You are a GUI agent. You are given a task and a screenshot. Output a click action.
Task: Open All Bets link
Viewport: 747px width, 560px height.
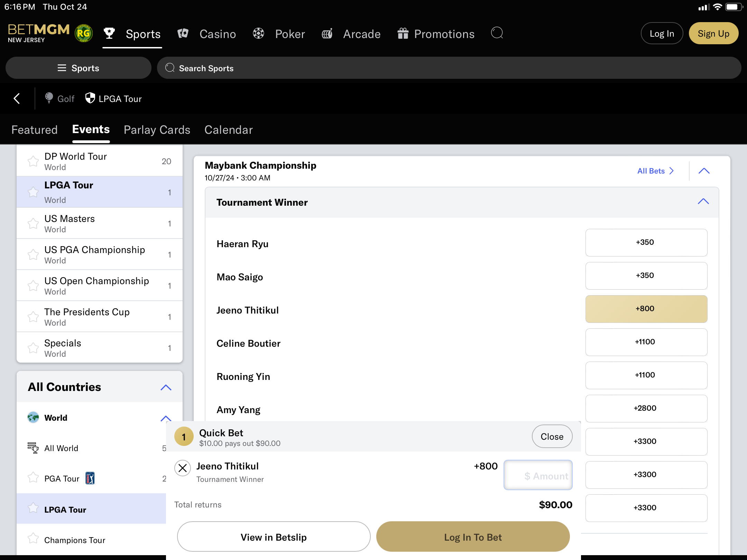point(656,171)
